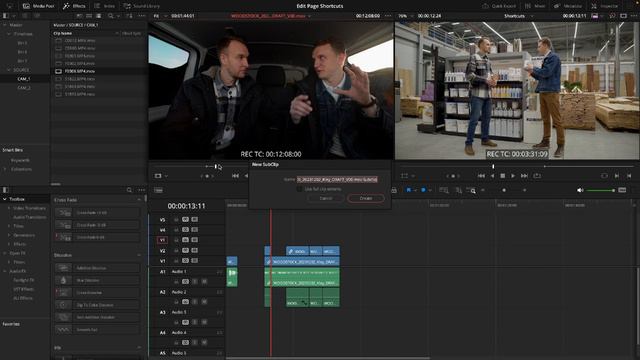This screenshot has width=640, height=360.
Task: Open timeline view options icon
Action: click(158, 190)
